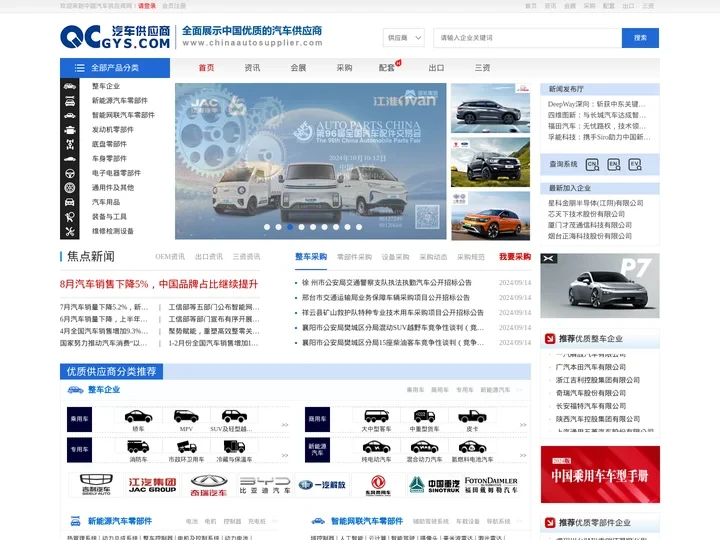The height and width of the screenshot is (540, 720).
Task: Click the 装备与工具 sidebar icon
Action: pos(70,217)
